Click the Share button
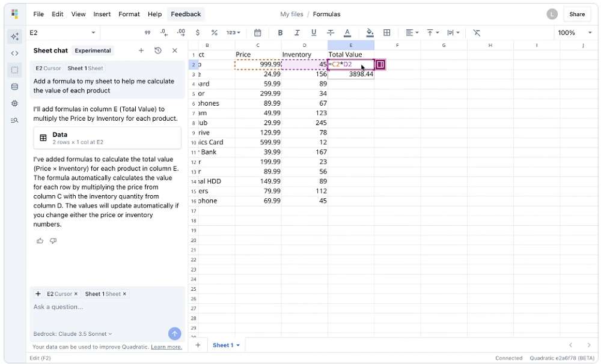 tap(577, 14)
